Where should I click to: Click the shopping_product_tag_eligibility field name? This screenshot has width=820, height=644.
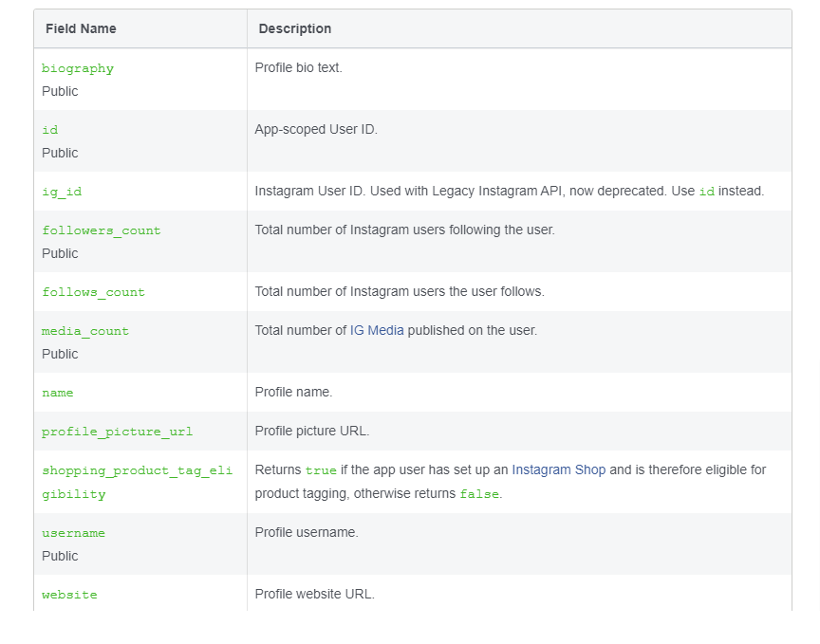pyautogui.click(x=123, y=482)
